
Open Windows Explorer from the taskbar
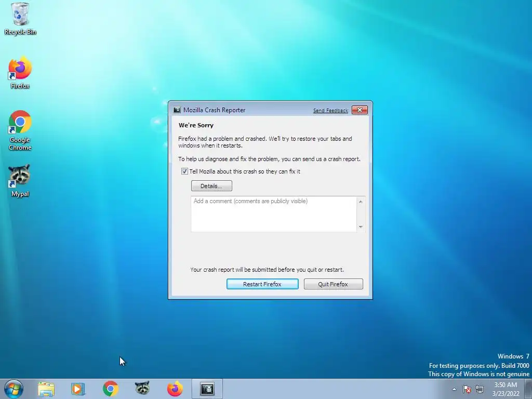[46, 389]
